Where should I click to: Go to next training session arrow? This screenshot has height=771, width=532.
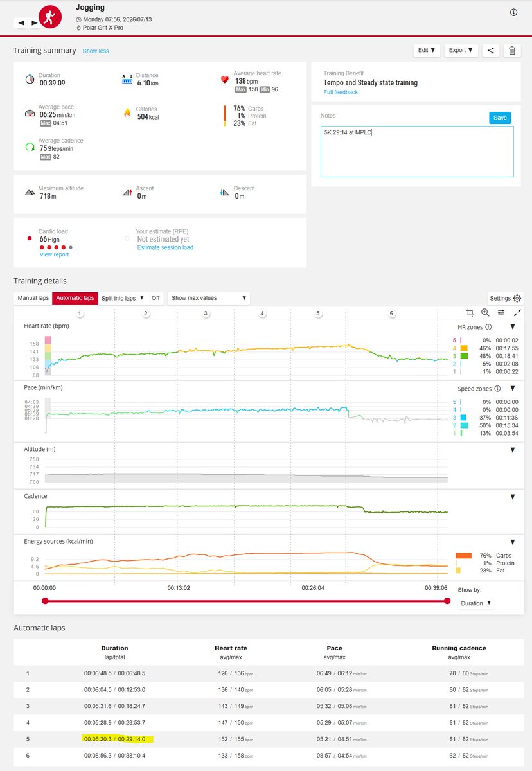pos(33,22)
